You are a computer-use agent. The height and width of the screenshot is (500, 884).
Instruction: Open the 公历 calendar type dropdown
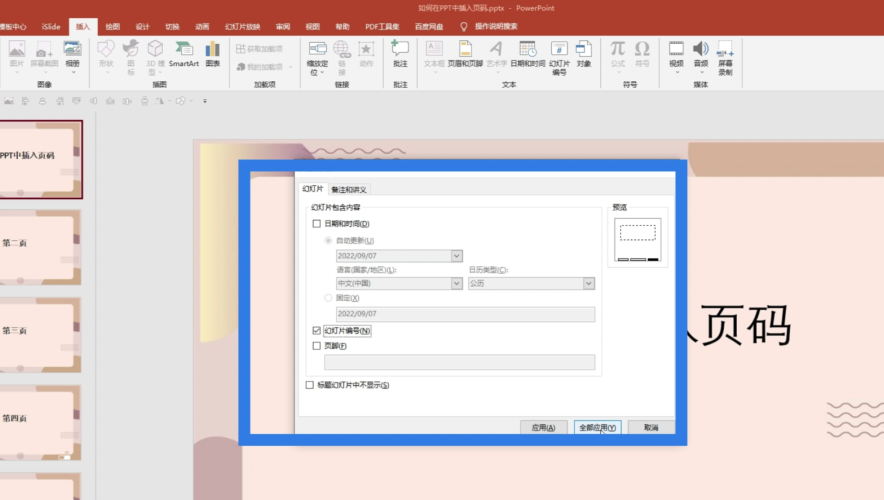[589, 284]
